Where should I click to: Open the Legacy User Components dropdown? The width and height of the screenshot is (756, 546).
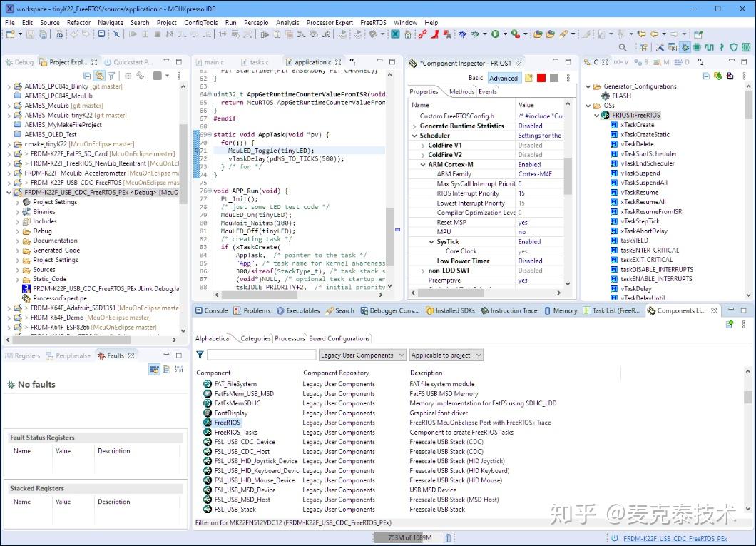click(x=360, y=355)
